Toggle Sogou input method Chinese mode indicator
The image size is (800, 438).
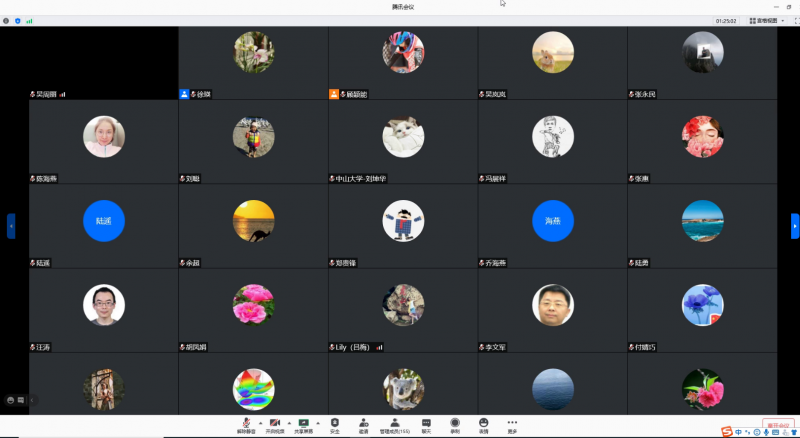click(x=738, y=432)
